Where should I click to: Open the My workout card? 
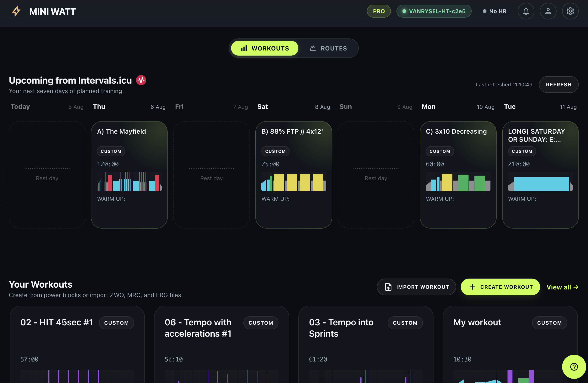pyautogui.click(x=510, y=344)
